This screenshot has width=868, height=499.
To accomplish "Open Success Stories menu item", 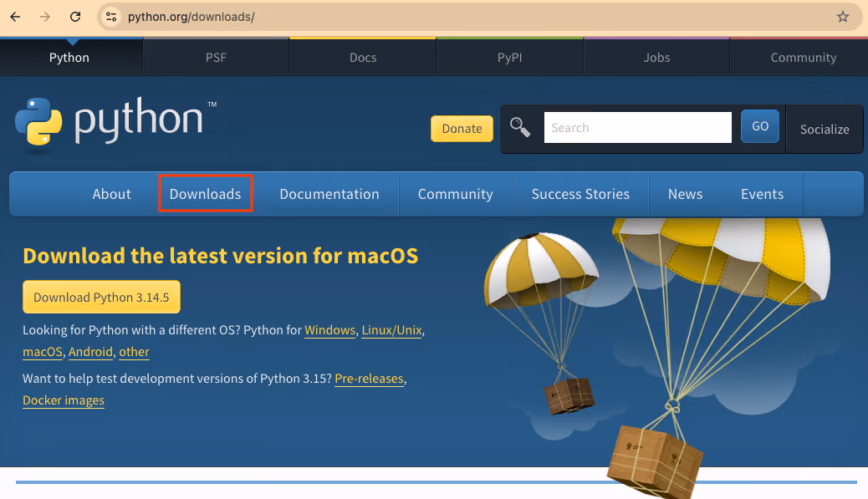I will click(x=580, y=194).
